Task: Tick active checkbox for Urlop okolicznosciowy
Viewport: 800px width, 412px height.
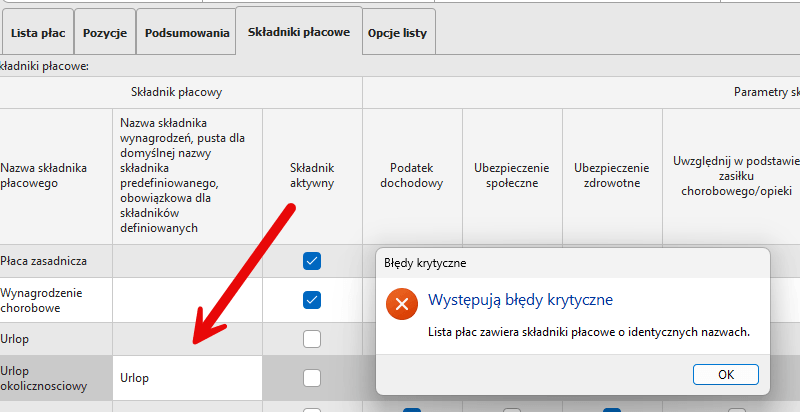Action: click(312, 378)
